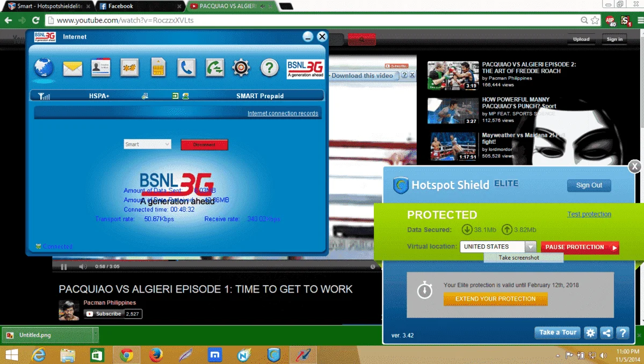Viewport: 644px width, 364px height.
Task: Open the USSD star-hash icon in BSNL 3G
Action: point(129,68)
